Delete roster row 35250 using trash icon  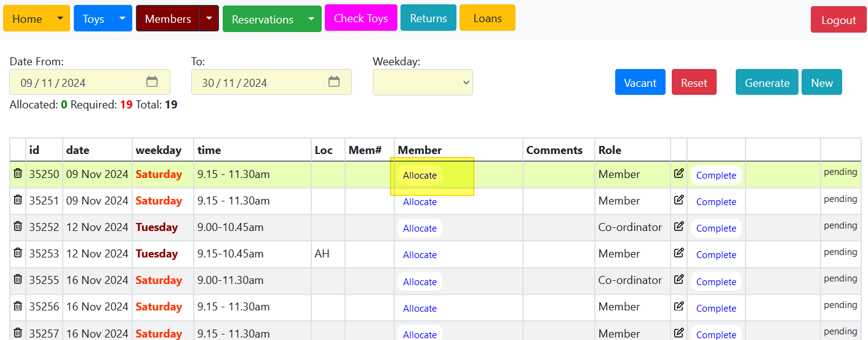[x=18, y=174]
